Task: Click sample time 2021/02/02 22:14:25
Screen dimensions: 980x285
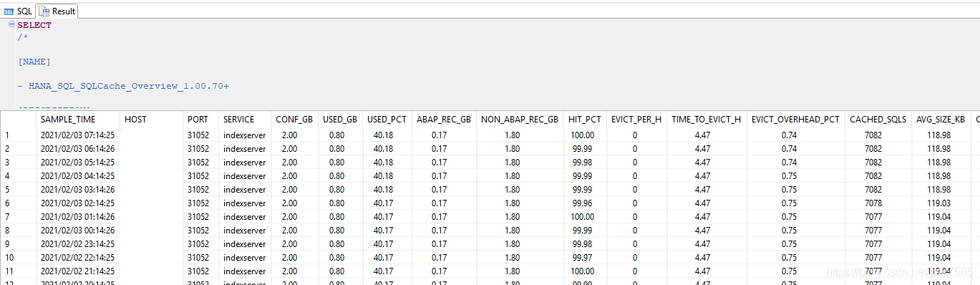Action: [77, 257]
